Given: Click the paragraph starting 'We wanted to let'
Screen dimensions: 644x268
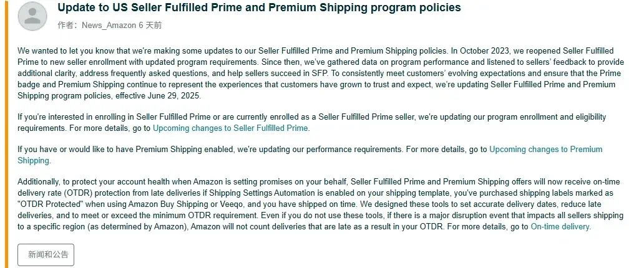Looking at the screenshot, I should (x=321, y=73).
